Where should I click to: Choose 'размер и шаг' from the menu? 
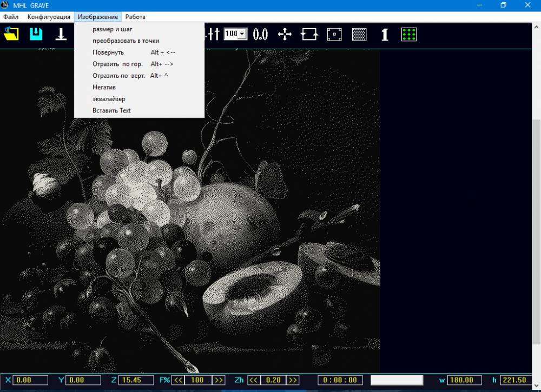(x=113, y=29)
